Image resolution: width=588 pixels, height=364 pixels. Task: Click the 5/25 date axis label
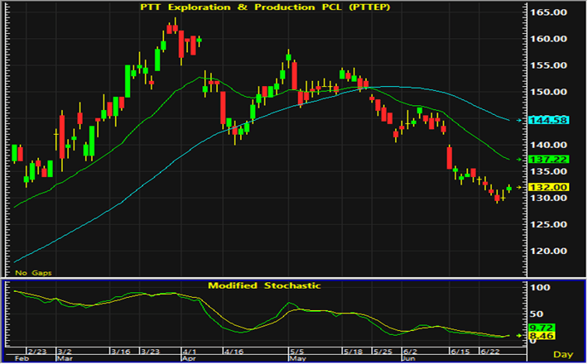click(383, 352)
